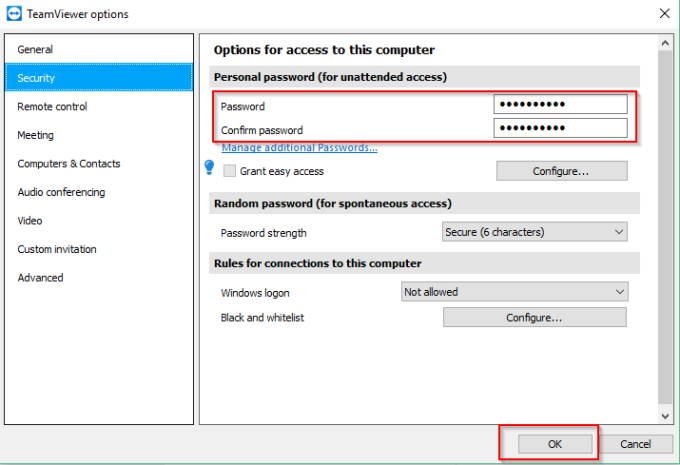Click the TeamViewer logo icon in title bar
Screen dimensions: 680x465
click(x=14, y=14)
